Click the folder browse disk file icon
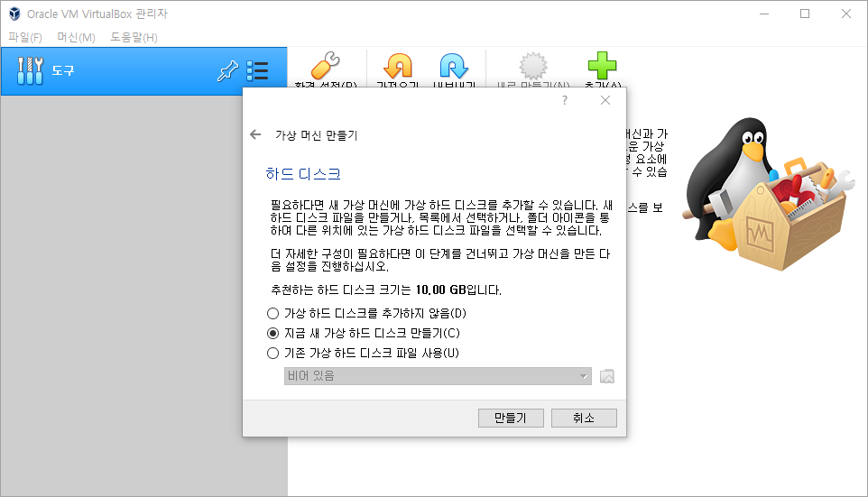The width and height of the screenshot is (868, 497). coord(607,376)
